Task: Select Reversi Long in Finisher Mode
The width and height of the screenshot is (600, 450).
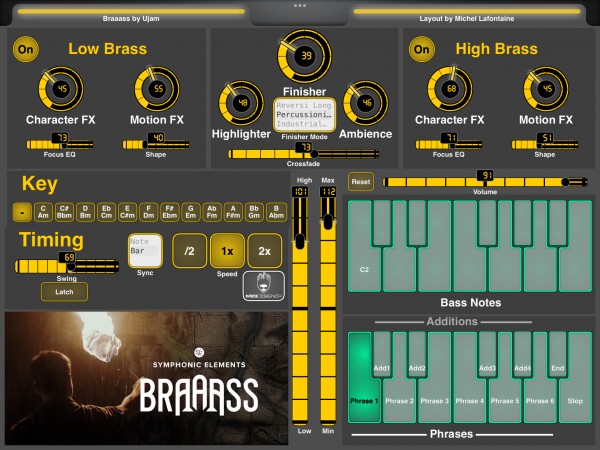Action: click(304, 105)
